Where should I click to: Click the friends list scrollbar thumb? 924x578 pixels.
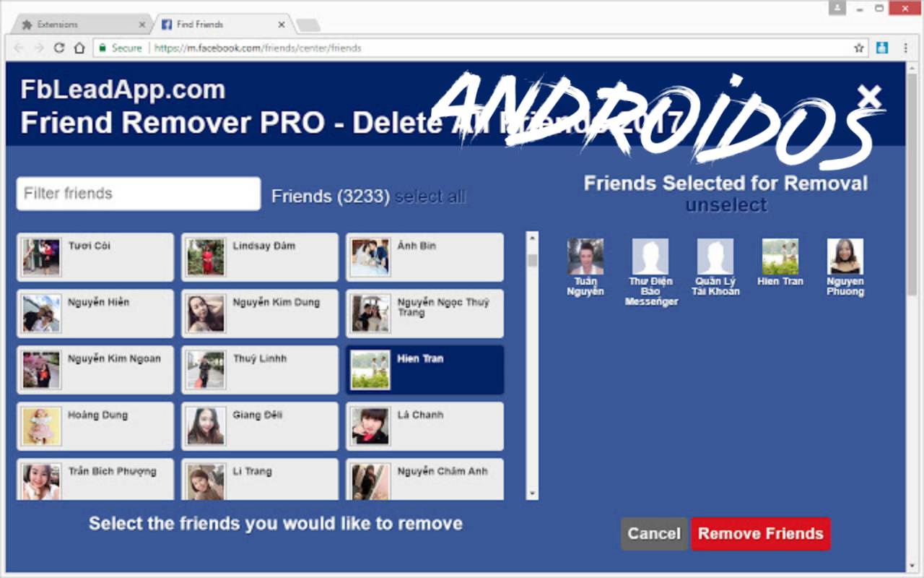(x=533, y=260)
